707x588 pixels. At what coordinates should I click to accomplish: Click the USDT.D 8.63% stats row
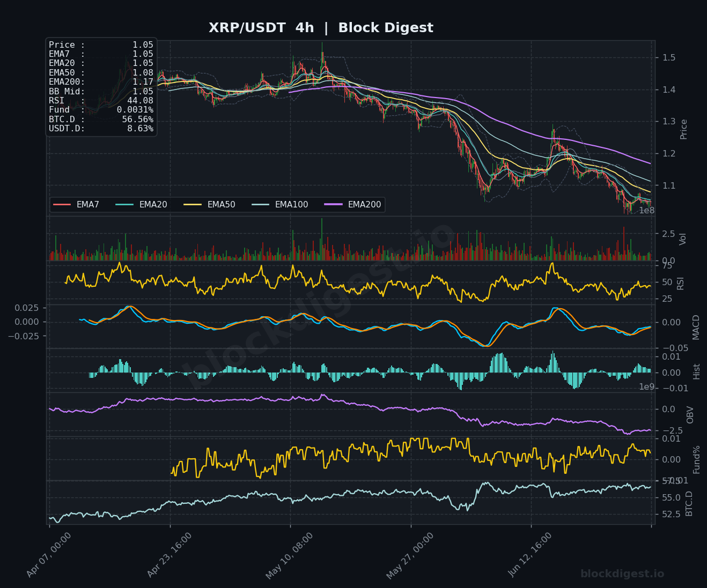point(101,129)
